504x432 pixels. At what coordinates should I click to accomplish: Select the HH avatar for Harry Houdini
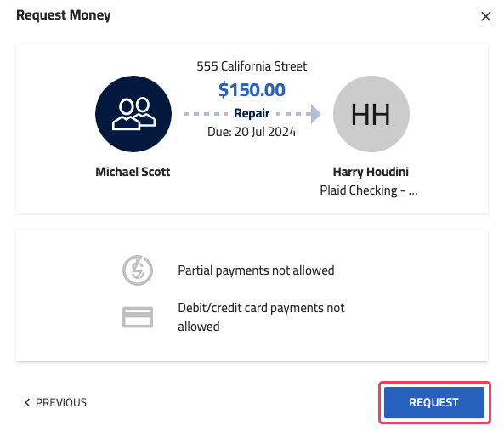(x=371, y=114)
